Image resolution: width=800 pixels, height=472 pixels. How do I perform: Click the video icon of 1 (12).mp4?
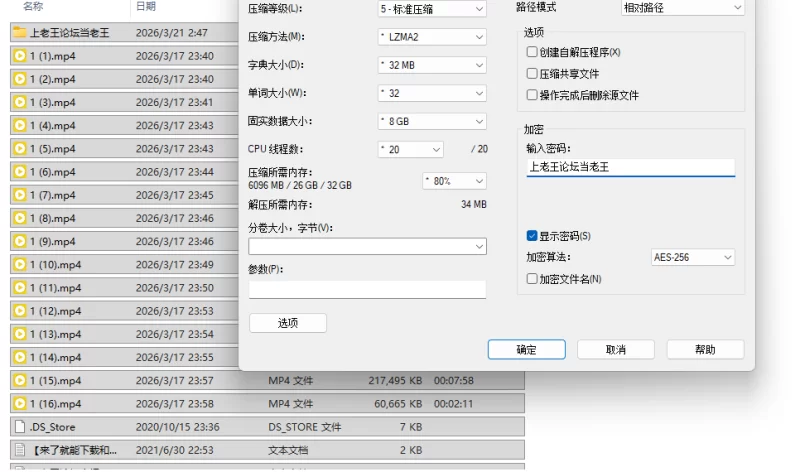[x=19, y=311]
